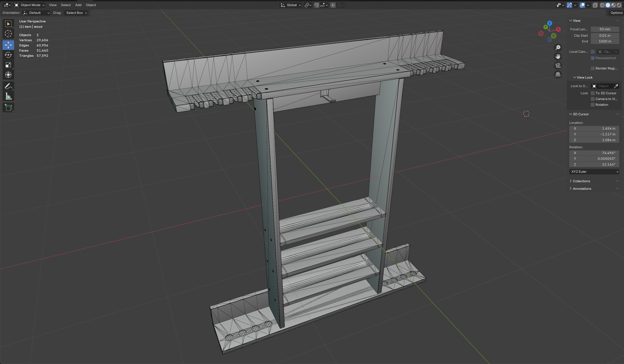The height and width of the screenshot is (364, 624).
Task: Click the Focal Length 50 mm field
Action: 605,29
